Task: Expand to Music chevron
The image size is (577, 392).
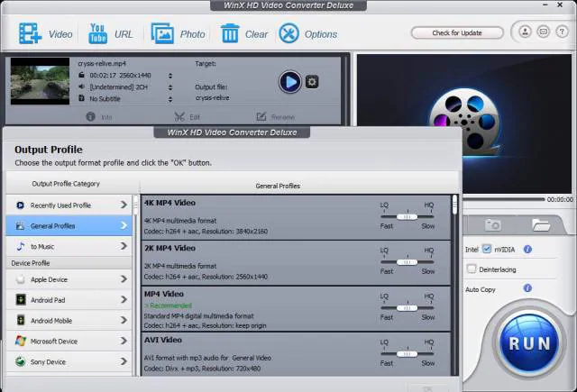Action: tap(124, 246)
